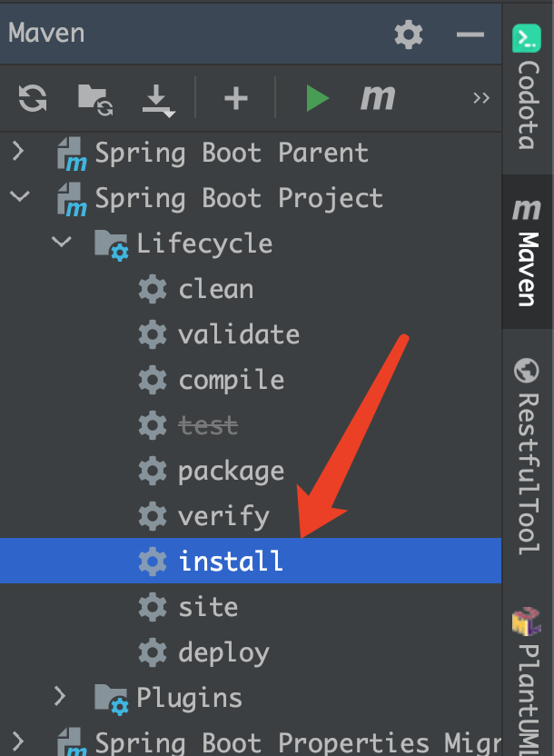The image size is (554, 756).
Task: Expand the Plugins folder
Action: [60, 696]
